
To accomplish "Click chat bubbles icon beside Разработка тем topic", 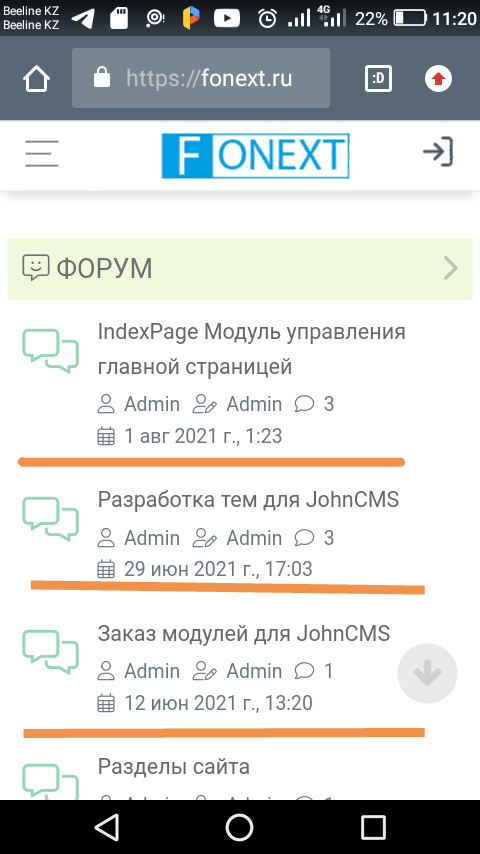I will click(51, 518).
